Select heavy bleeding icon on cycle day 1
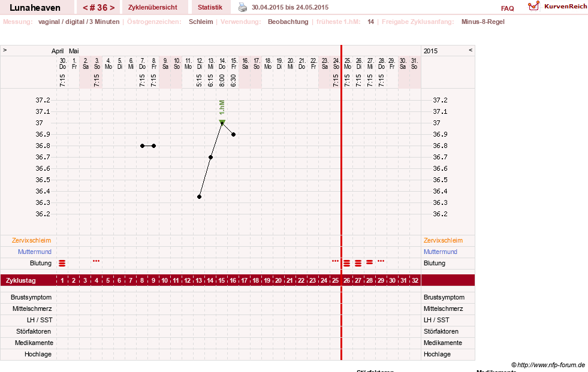Screen dimensions: 588x372 coord(62,264)
